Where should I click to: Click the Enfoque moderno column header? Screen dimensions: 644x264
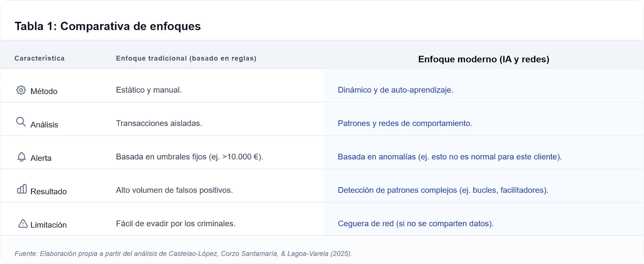pos(483,59)
